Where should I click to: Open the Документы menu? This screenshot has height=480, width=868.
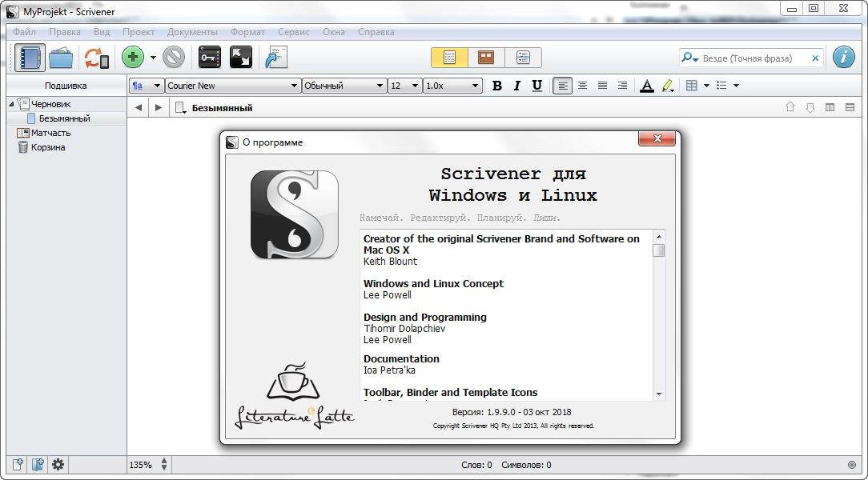click(192, 32)
